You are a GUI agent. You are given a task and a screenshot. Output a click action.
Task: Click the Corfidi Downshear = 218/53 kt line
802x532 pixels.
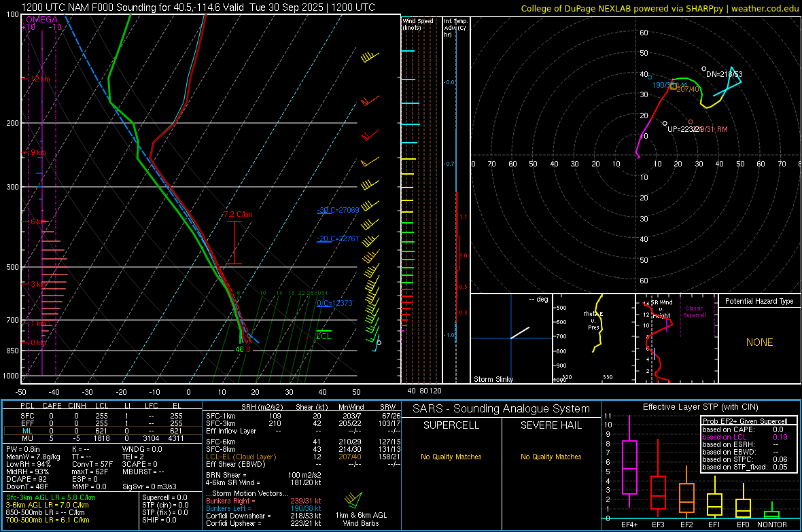click(264, 516)
